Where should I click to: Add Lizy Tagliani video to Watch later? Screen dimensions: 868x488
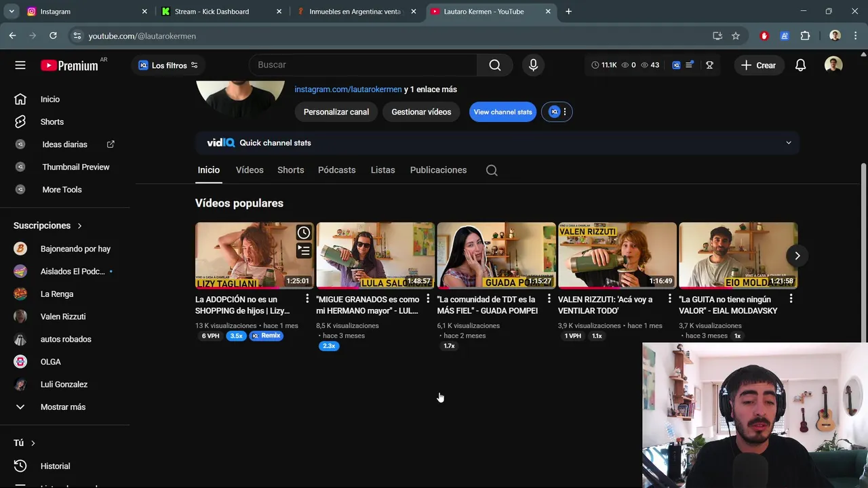coord(304,233)
